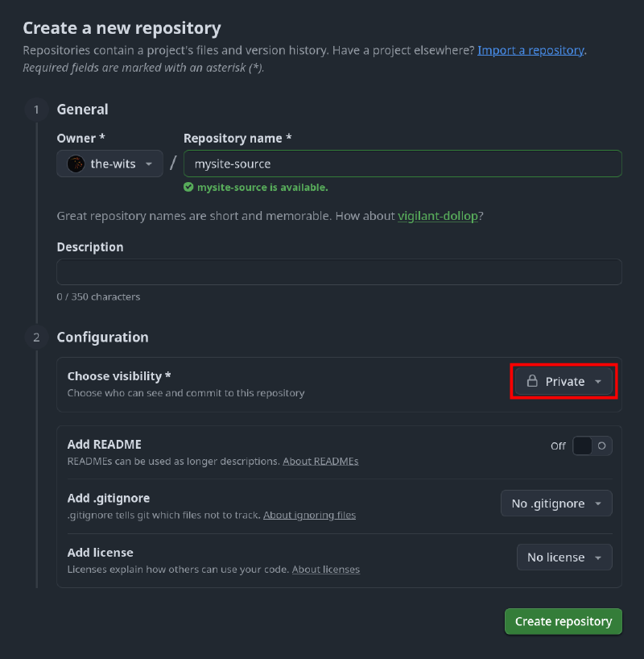Click the caret arrow beside No license
644x659 pixels.
[598, 557]
